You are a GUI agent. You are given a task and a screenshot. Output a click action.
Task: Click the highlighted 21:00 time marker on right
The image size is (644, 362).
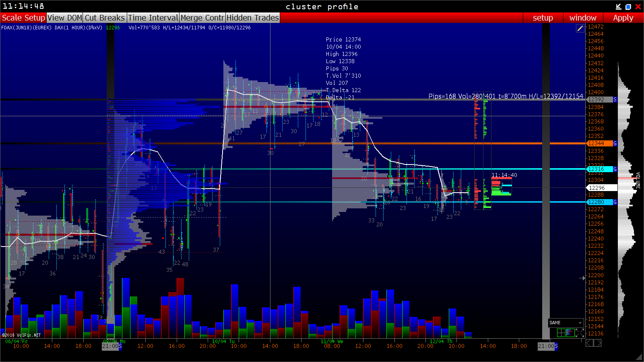pyautogui.click(x=546, y=346)
